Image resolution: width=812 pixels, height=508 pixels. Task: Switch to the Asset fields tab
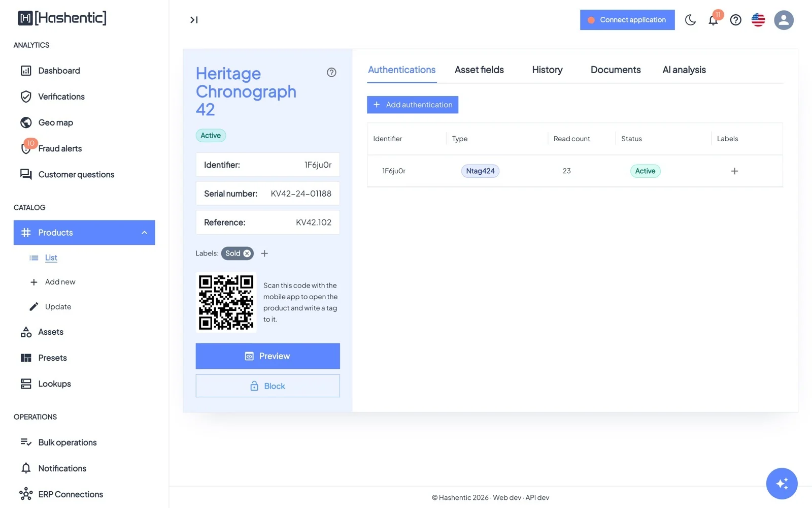[x=479, y=70]
